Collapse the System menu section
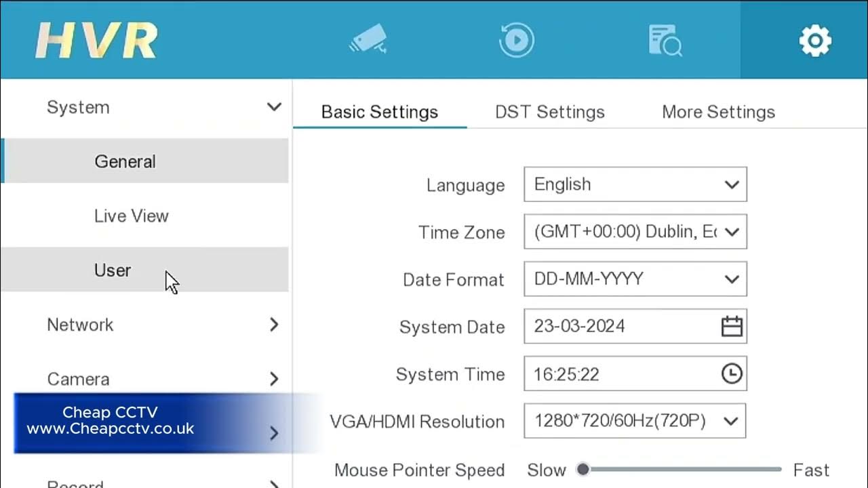868x488 pixels. tap(274, 107)
